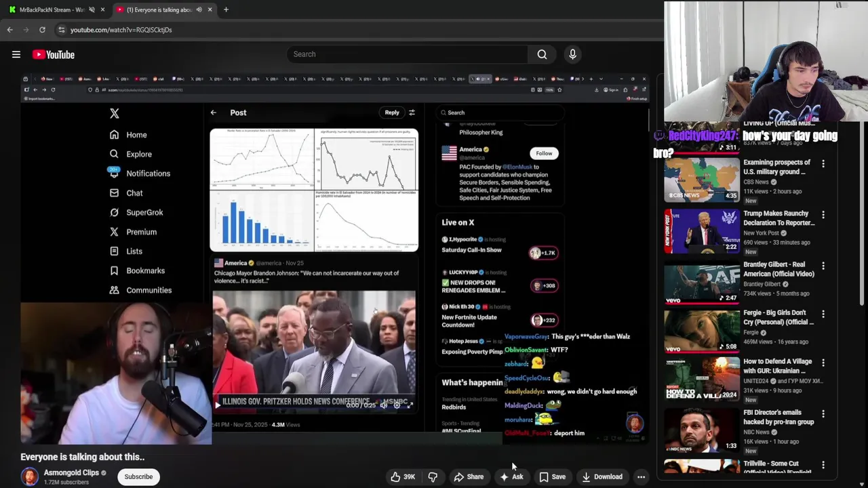Click the Home item in the video's X sidebar
The image size is (868, 488).
click(128, 135)
